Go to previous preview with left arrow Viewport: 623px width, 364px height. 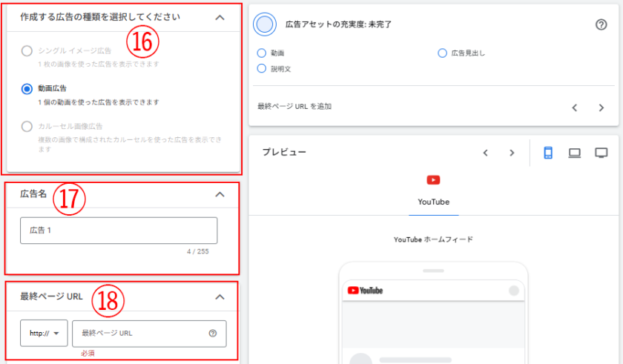[x=485, y=153]
